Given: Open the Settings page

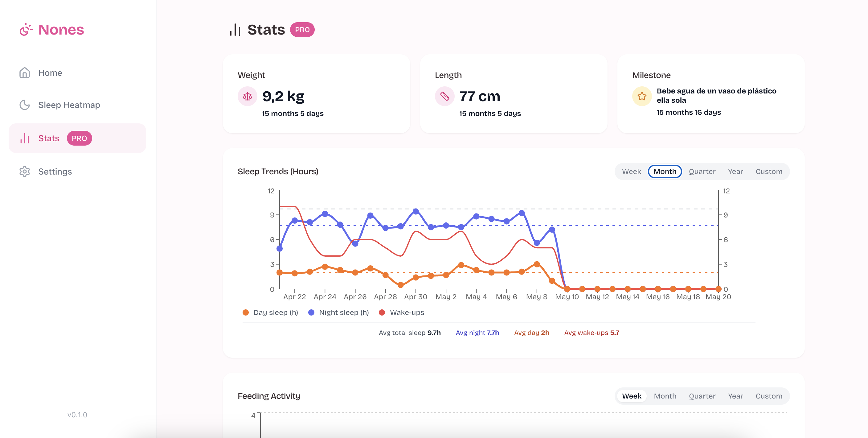Looking at the screenshot, I should [77, 171].
